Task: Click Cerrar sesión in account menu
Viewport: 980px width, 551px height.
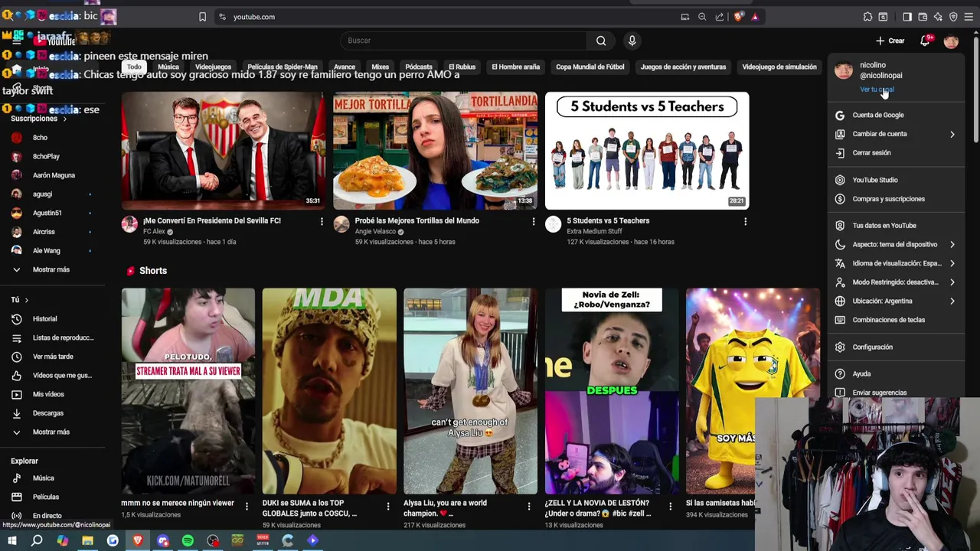Action: tap(895, 153)
